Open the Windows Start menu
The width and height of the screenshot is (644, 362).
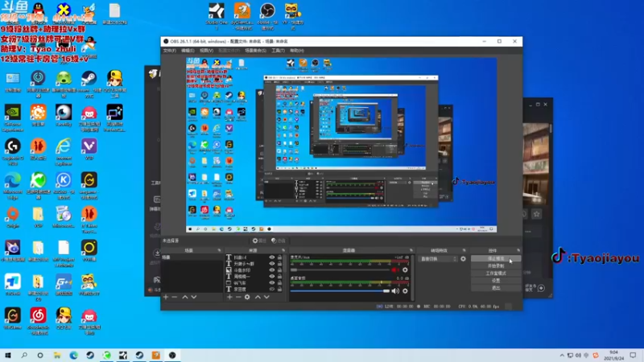click(8, 355)
